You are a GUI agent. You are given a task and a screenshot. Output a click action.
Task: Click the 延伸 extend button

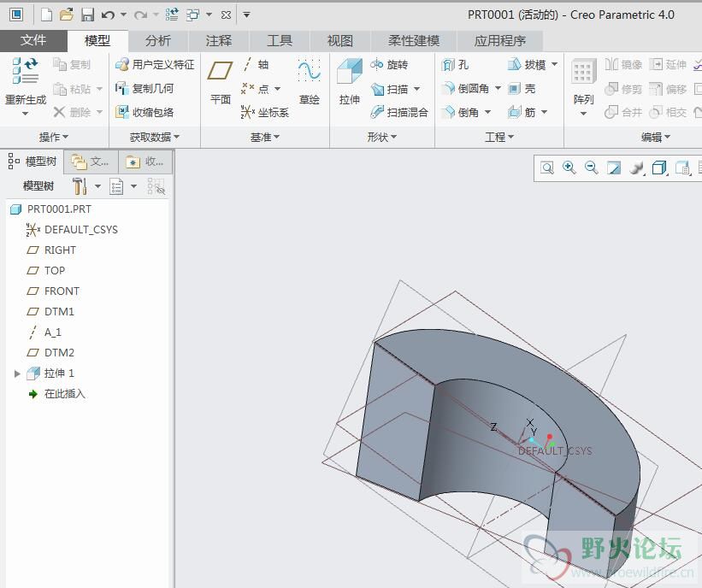[668, 65]
